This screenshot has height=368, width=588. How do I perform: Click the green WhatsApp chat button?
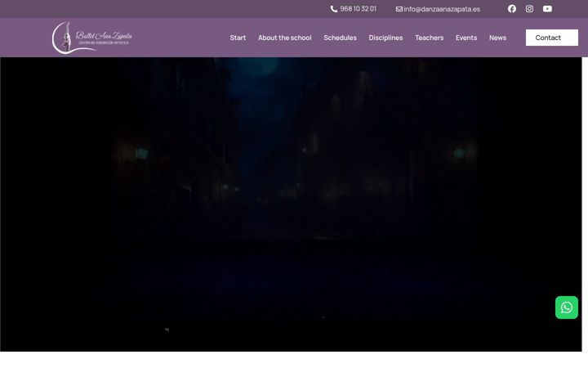click(566, 307)
